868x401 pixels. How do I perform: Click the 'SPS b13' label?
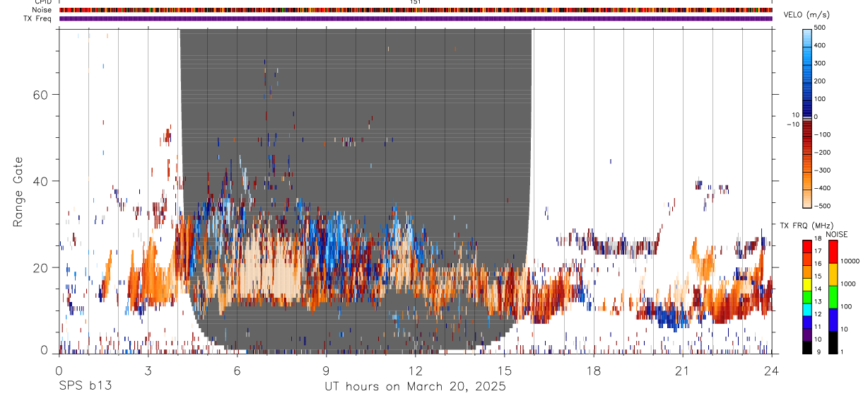pyautogui.click(x=85, y=387)
